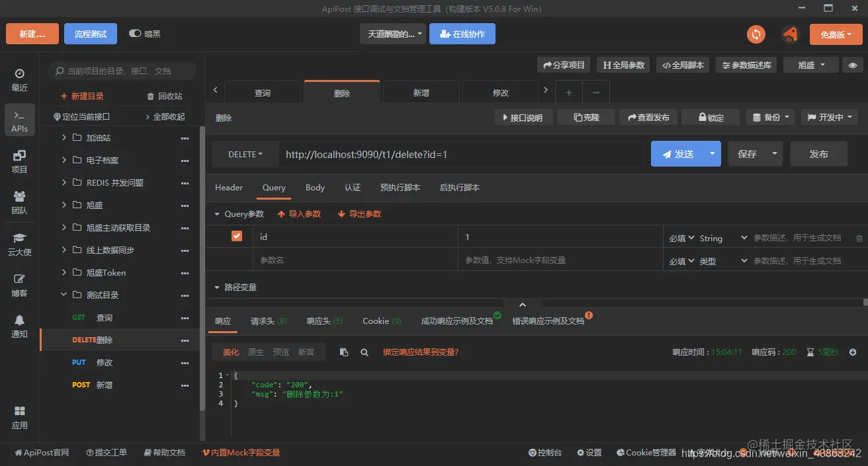The image size is (868, 466).
Task: Select the APIs sidebar icon
Action: click(19, 120)
